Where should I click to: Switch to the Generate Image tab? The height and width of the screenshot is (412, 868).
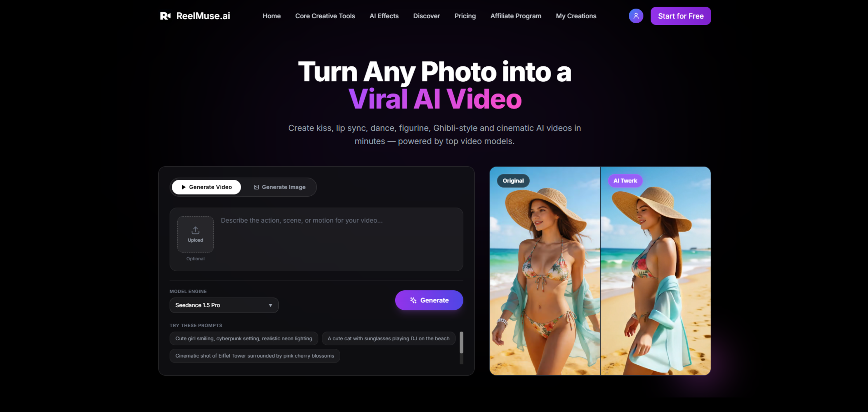[x=280, y=187]
